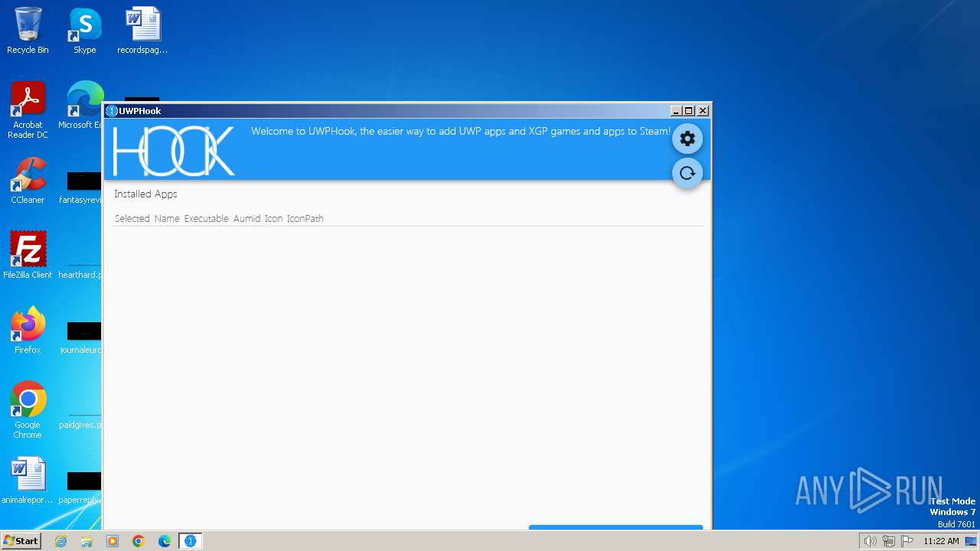Sort by Executable column header
Viewport: 980px width, 551px height.
206,219
